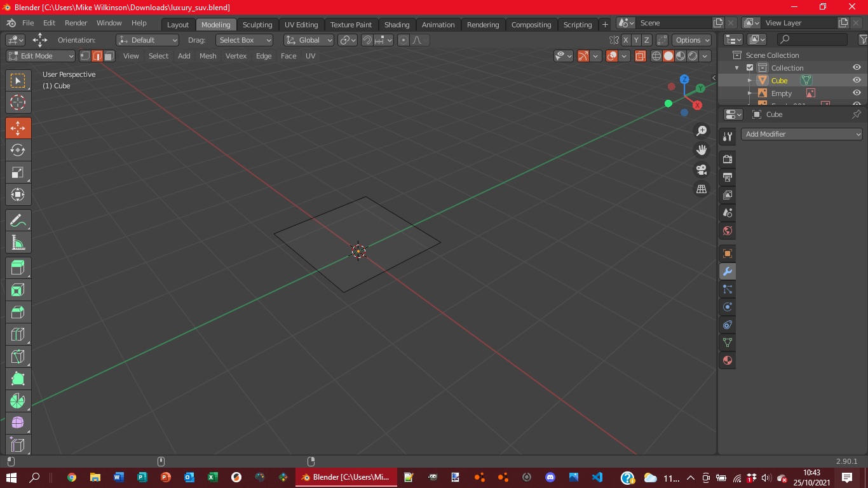
Task: Select the Measure tool
Action: tap(18, 243)
